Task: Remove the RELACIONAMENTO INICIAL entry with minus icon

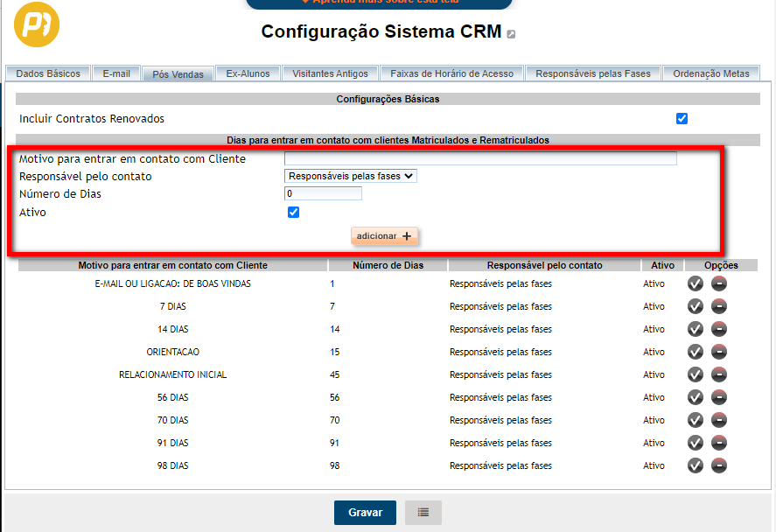Action: click(719, 374)
